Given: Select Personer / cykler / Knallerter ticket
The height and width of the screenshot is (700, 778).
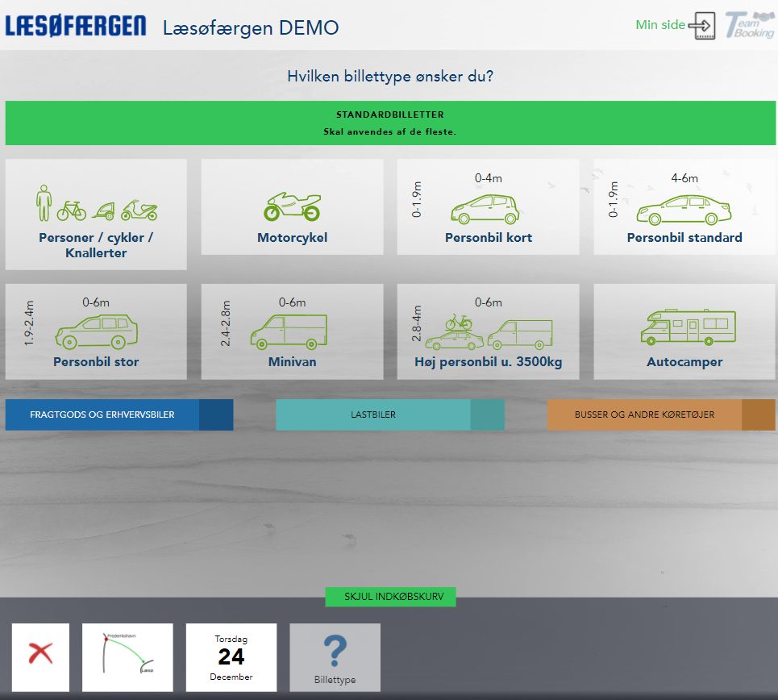Looking at the screenshot, I should tap(96, 215).
